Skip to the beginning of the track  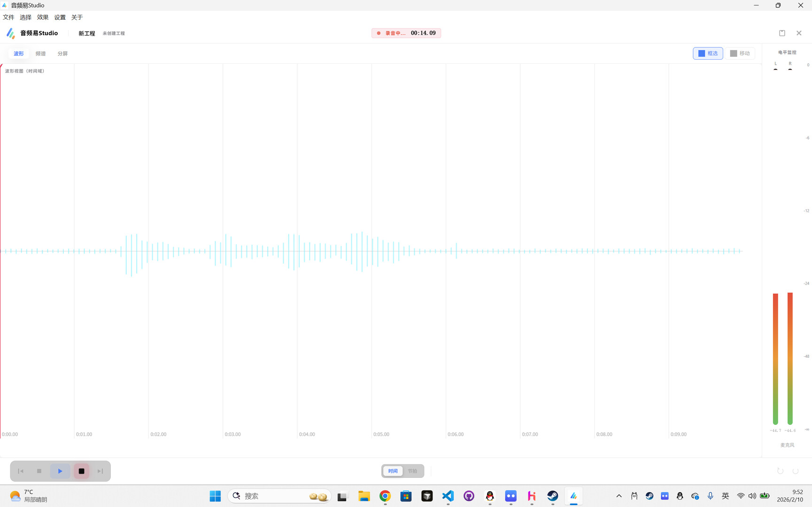click(x=20, y=471)
